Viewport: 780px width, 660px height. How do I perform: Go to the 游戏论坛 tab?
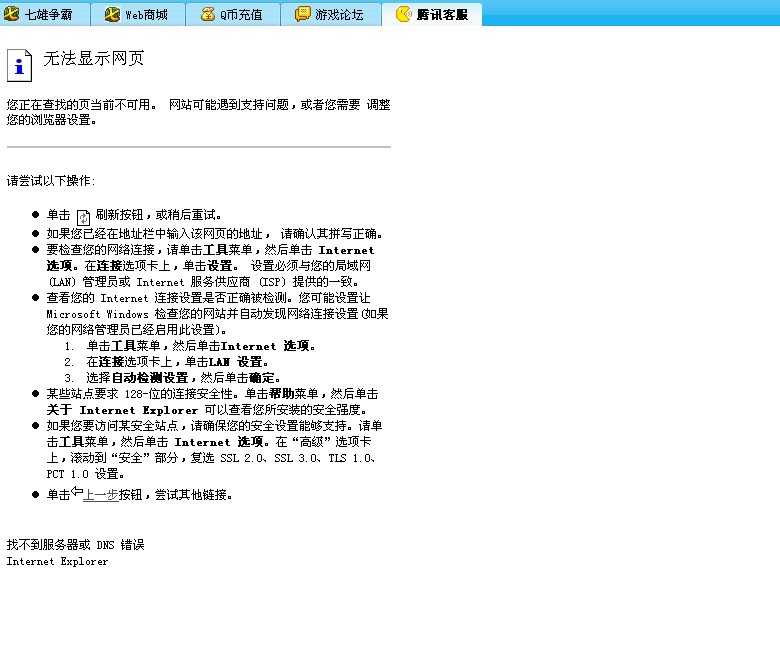coord(331,14)
